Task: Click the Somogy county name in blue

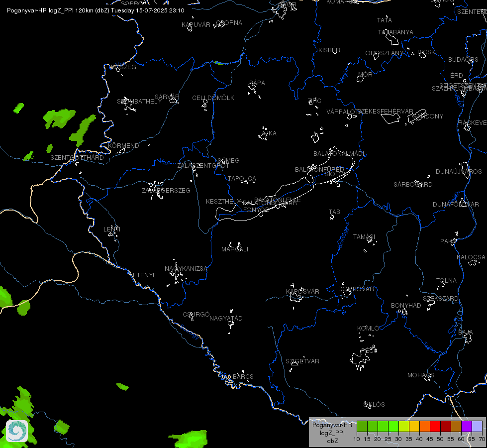Action: [343, 238]
